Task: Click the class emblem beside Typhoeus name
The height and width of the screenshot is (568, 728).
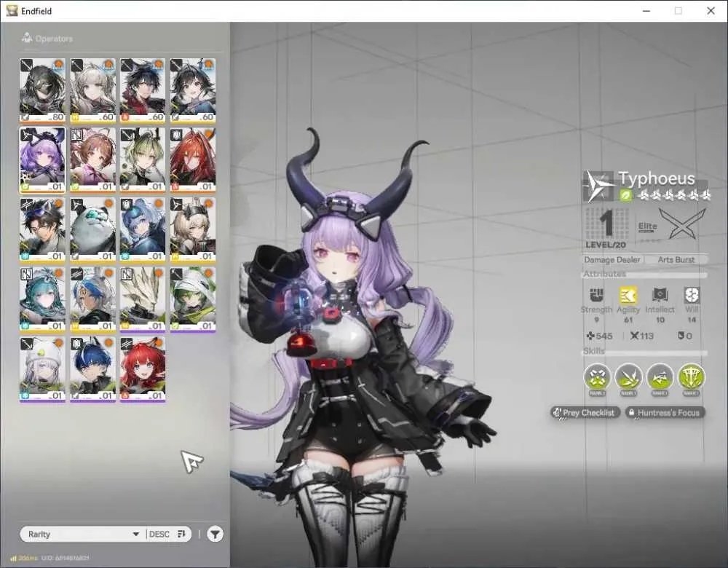Action: (x=599, y=186)
